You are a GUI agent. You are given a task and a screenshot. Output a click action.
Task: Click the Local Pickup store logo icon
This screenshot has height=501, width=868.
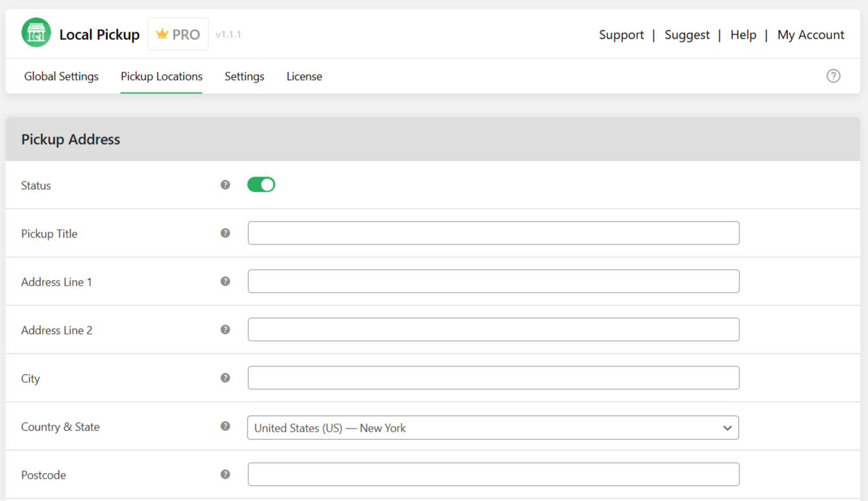click(36, 33)
